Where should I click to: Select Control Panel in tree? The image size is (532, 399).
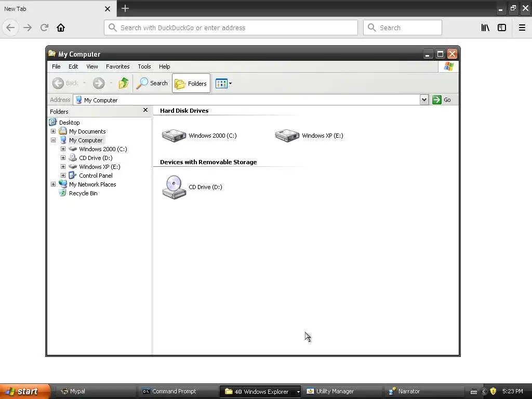point(96,176)
